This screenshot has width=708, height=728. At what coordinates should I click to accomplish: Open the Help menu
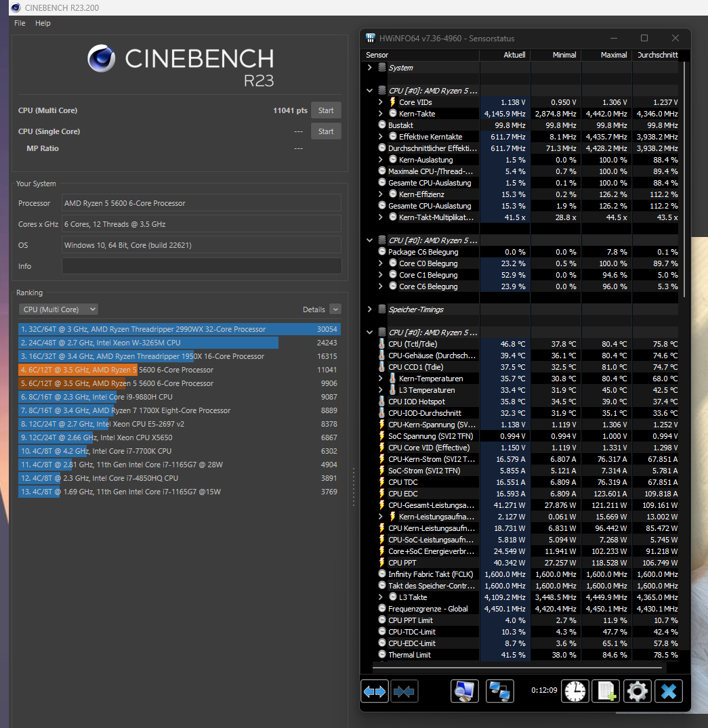(43, 23)
